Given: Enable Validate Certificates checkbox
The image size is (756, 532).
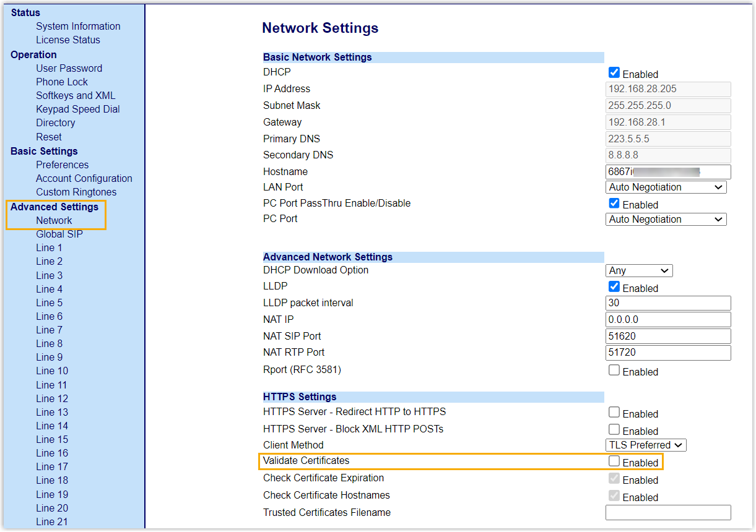Looking at the screenshot, I should pos(614,461).
